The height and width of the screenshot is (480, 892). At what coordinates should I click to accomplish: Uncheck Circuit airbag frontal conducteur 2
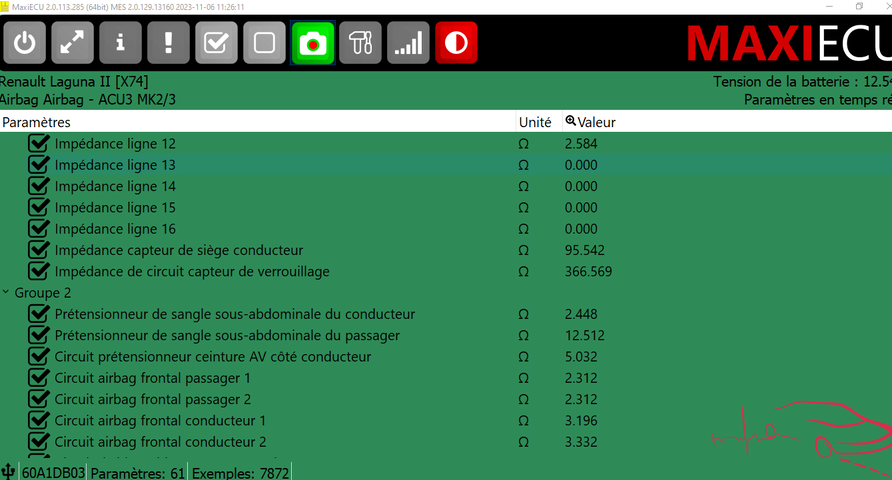pyautogui.click(x=39, y=442)
